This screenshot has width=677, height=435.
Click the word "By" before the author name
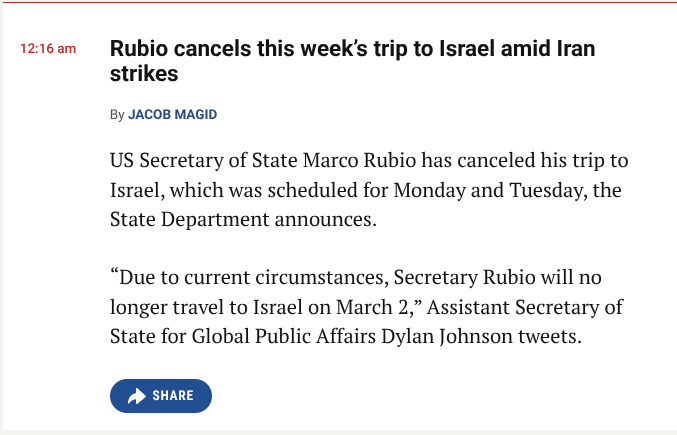click(117, 115)
